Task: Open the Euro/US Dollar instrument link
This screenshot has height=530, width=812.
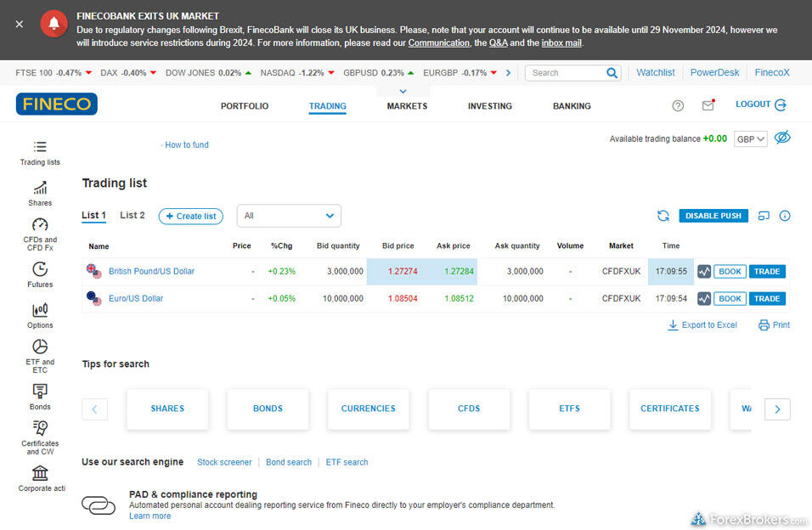Action: pyautogui.click(x=136, y=298)
